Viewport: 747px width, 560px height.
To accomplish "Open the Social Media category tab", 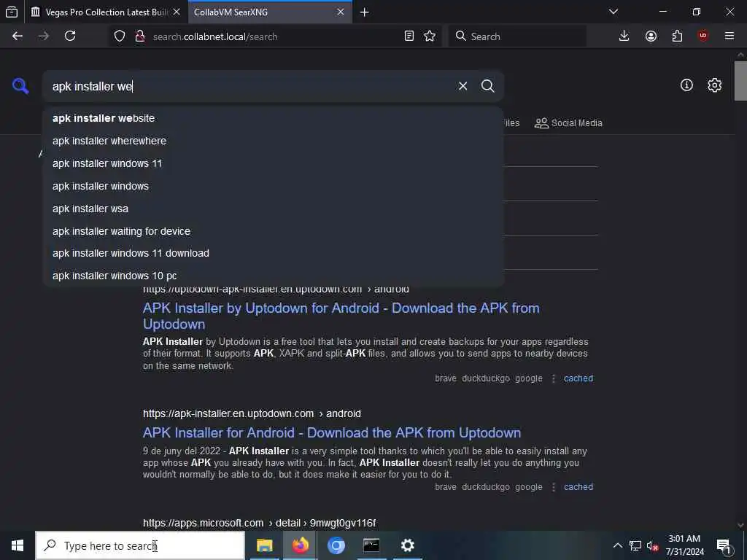I will click(568, 123).
